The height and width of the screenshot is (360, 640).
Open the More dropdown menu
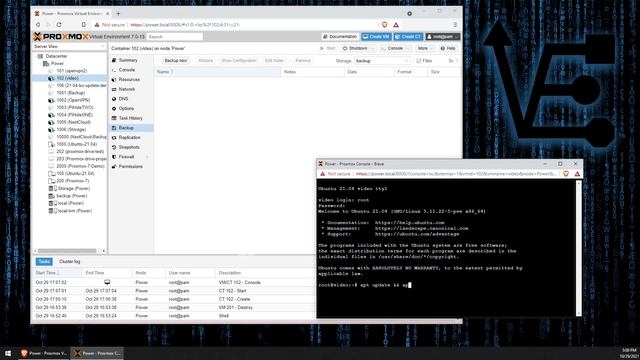click(x=425, y=48)
